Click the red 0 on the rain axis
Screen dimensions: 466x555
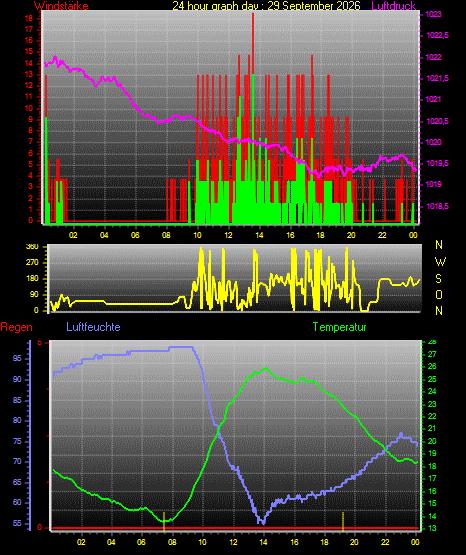(39, 528)
